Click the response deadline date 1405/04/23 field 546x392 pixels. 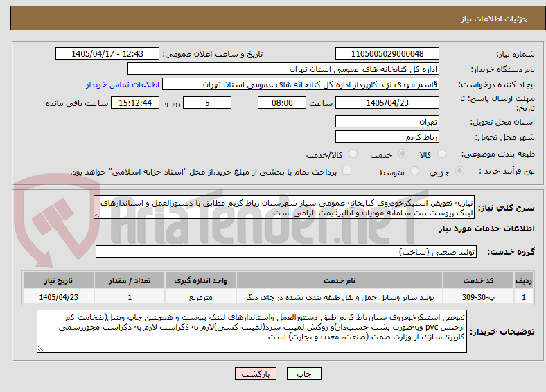[x=387, y=103]
